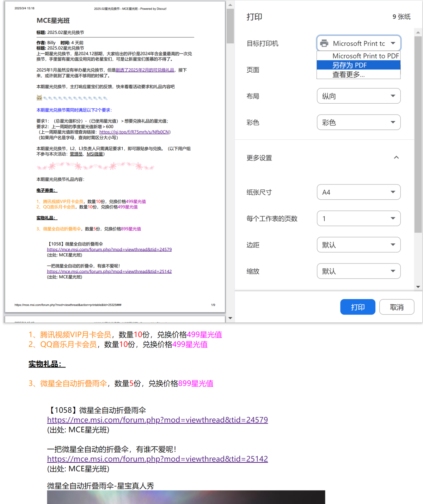This screenshot has width=423, height=504.
Task: Select 查看更多... destination option
Action: tap(358, 74)
